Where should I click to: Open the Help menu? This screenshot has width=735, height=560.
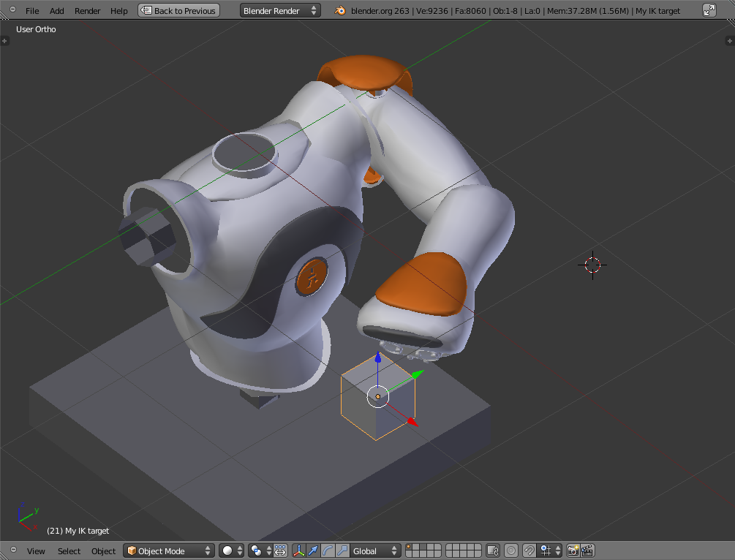point(119,11)
